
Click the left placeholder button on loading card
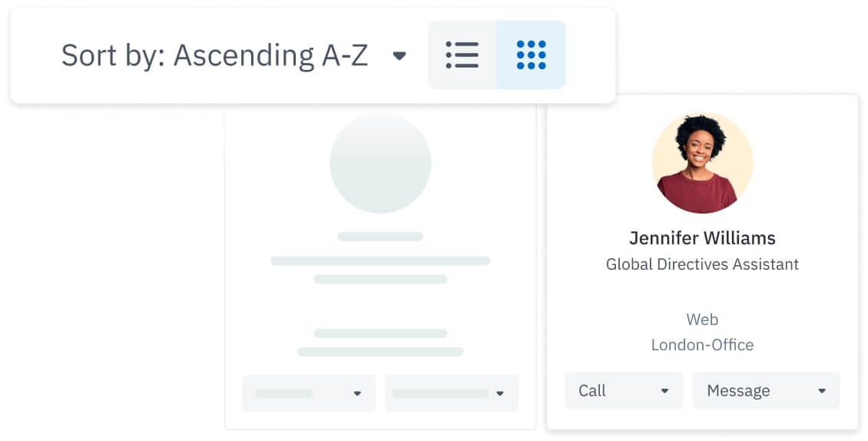[x=292, y=393]
